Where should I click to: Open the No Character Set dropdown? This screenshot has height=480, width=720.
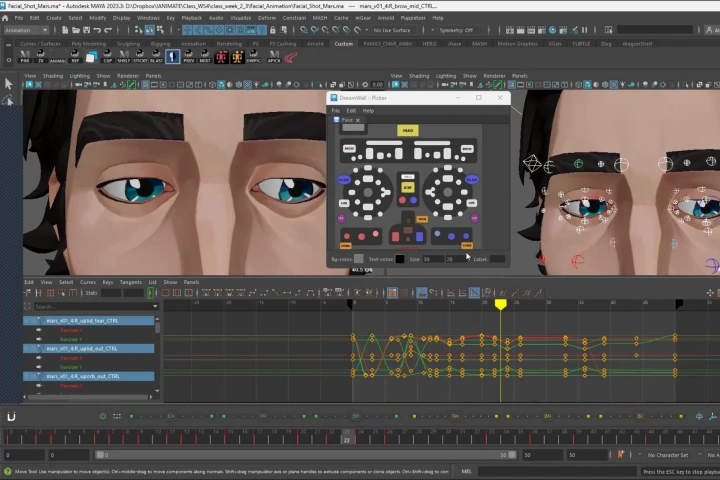pyautogui.click(x=668, y=455)
